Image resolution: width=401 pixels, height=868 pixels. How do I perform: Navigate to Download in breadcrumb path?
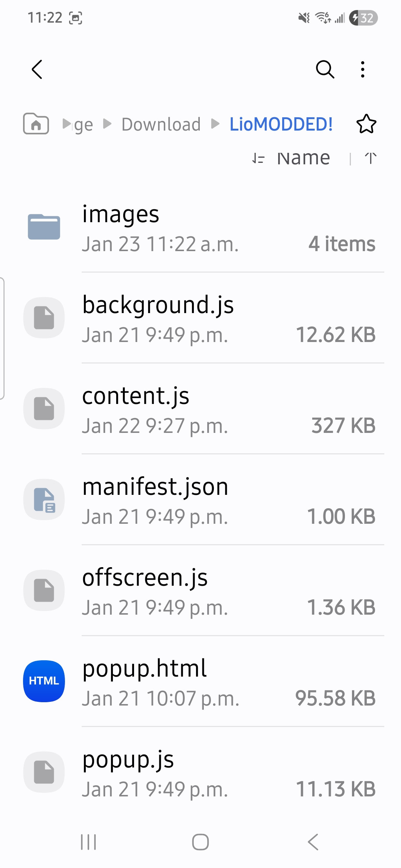point(161,124)
